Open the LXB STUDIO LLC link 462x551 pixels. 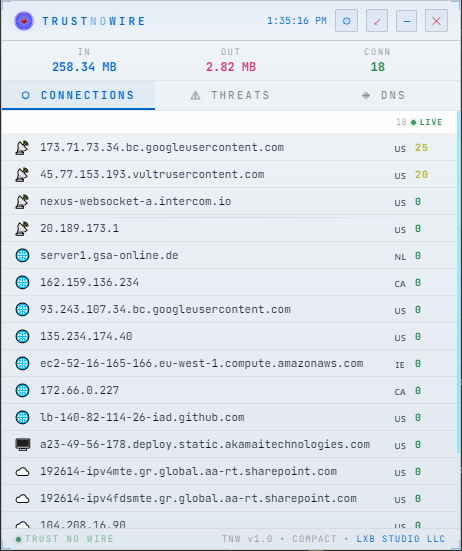(401, 539)
